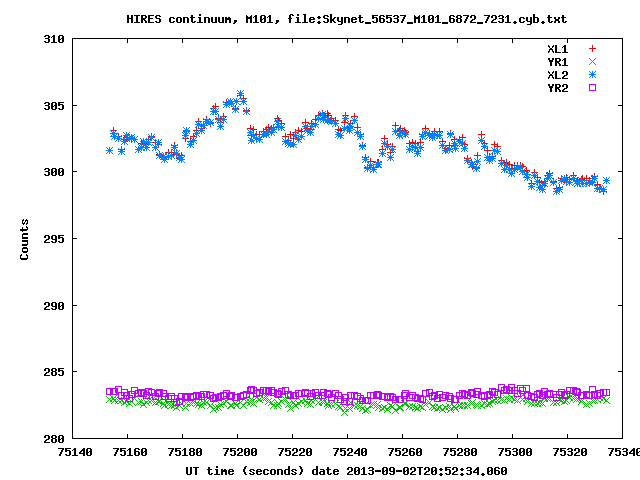Click the YR1 legend label

click(x=558, y=62)
